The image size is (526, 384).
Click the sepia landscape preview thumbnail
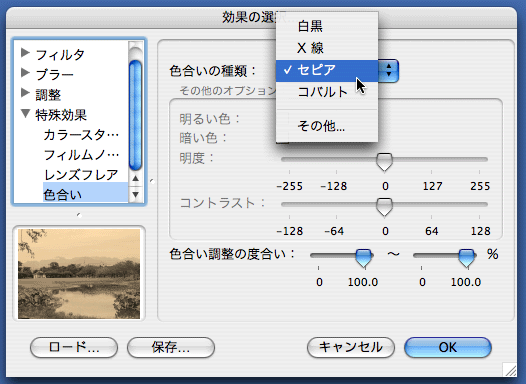[79, 274]
